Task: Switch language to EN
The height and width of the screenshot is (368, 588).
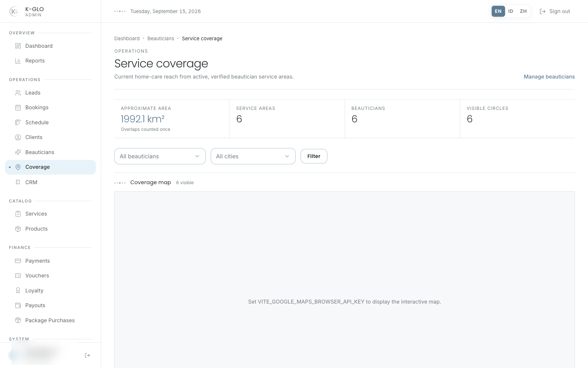Action: (498, 11)
